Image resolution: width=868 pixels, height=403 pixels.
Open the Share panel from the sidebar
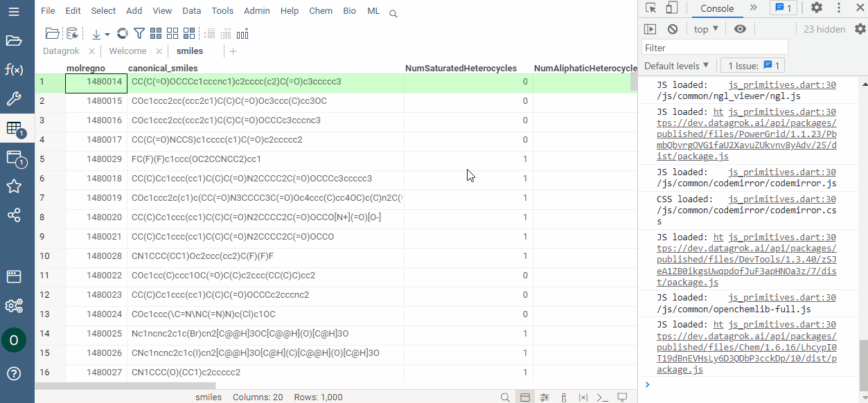[x=14, y=215]
